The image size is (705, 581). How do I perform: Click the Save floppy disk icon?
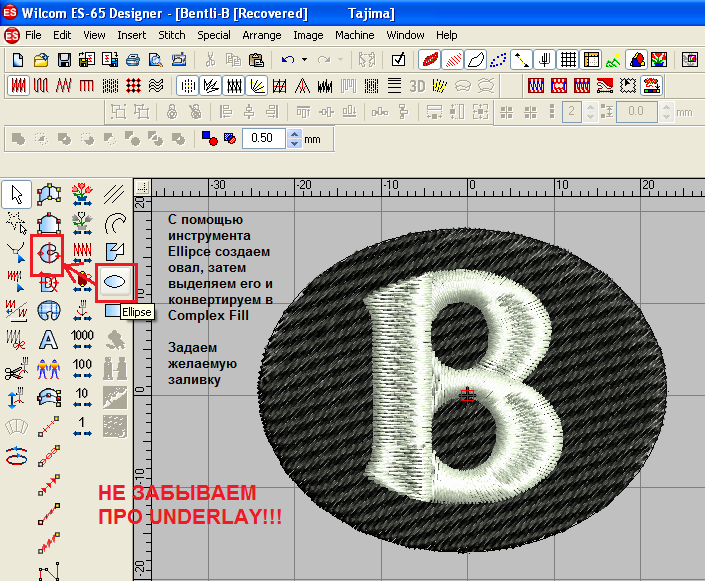pos(64,60)
